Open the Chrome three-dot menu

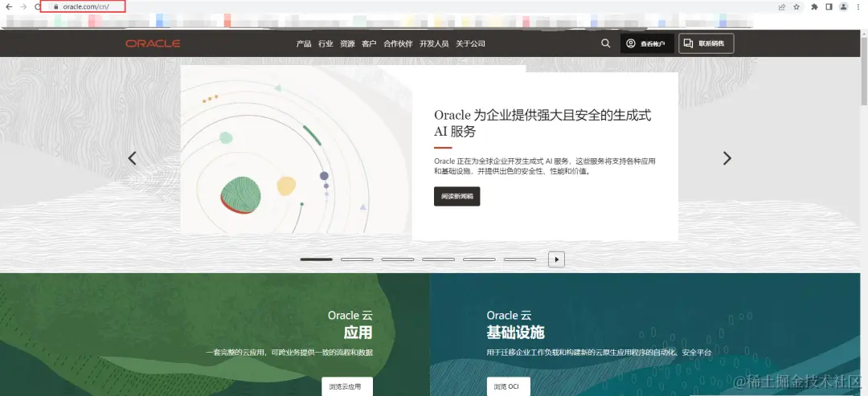859,6
